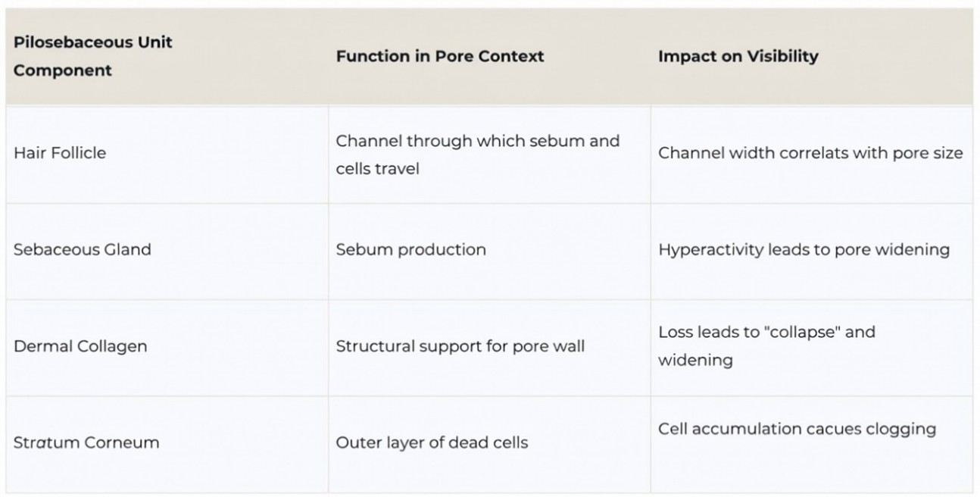Select the 'Sebaceous Gland' cell
The height and width of the screenshot is (497, 980).
[x=167, y=250]
